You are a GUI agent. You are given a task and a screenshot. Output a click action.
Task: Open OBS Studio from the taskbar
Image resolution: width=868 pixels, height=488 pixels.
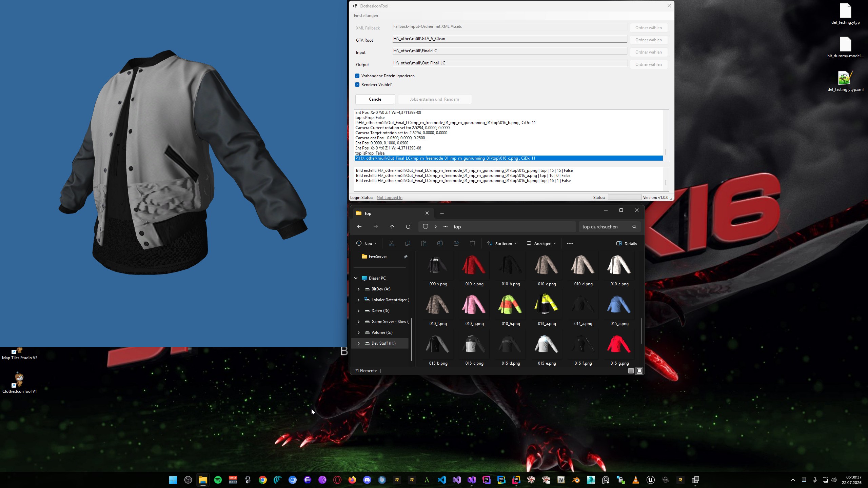click(x=188, y=480)
